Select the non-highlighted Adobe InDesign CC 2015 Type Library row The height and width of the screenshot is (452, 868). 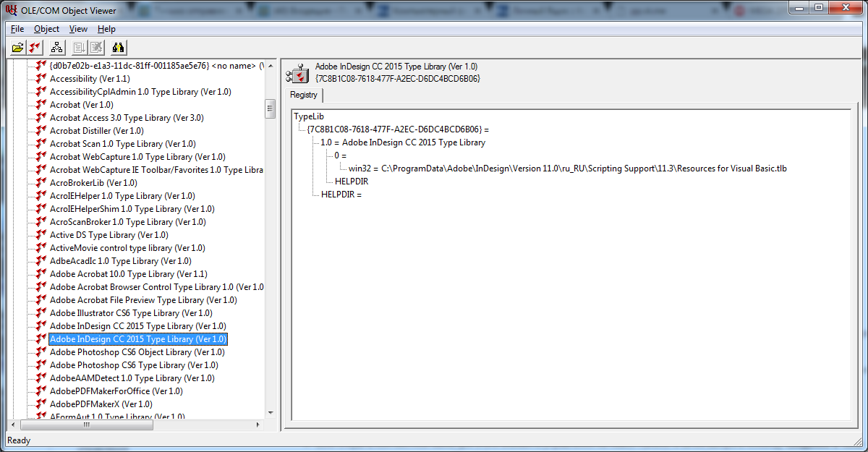tap(137, 326)
